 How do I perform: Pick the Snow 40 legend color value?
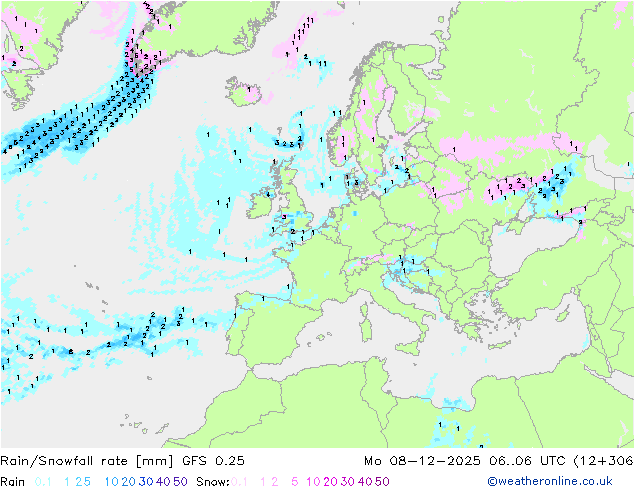(365, 482)
